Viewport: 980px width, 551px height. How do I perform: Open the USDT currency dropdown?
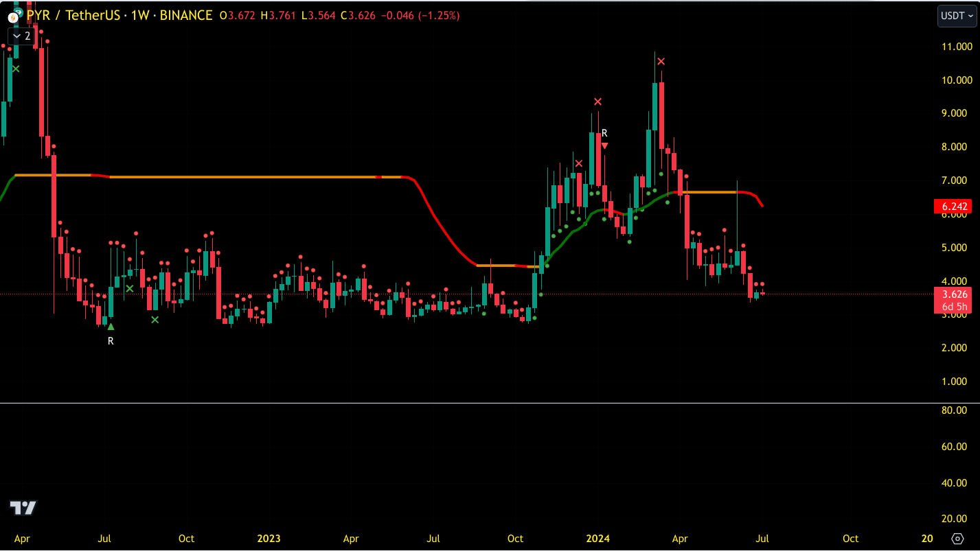coord(957,16)
